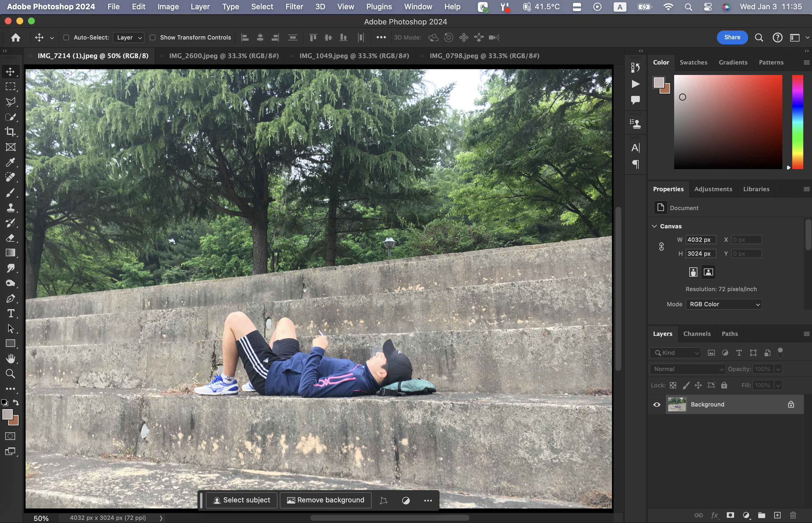
Task: Click the Select subject button
Action: point(241,500)
